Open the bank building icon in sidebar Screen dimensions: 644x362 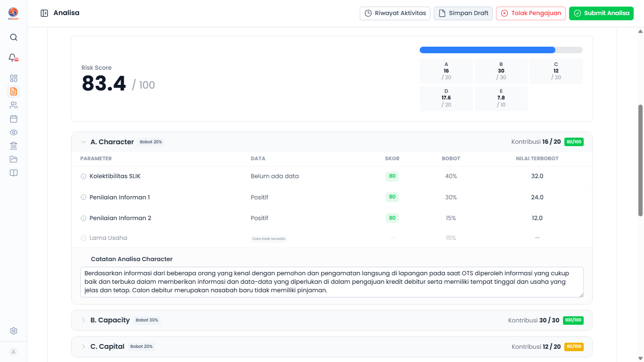14,146
